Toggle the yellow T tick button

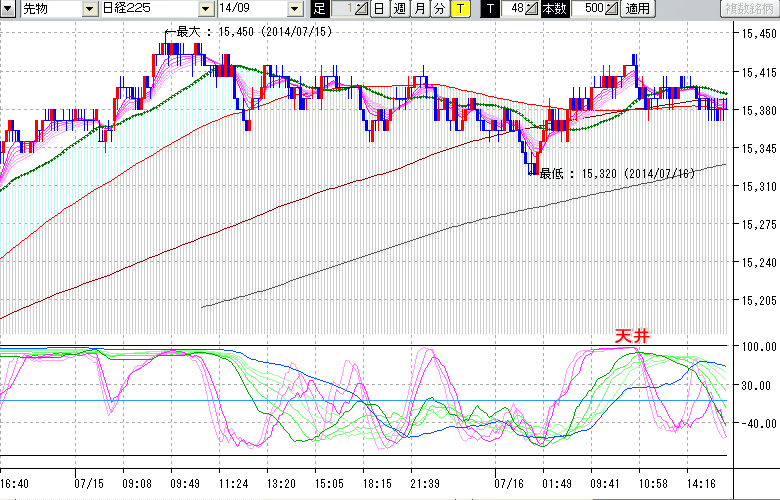[x=459, y=9]
